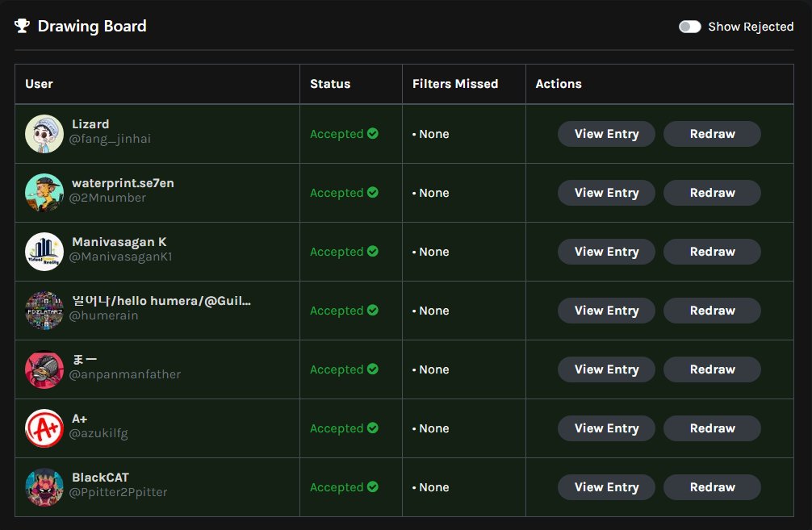This screenshot has width=812, height=530.
Task: Redraw BlackCAT's entry
Action: (x=712, y=487)
